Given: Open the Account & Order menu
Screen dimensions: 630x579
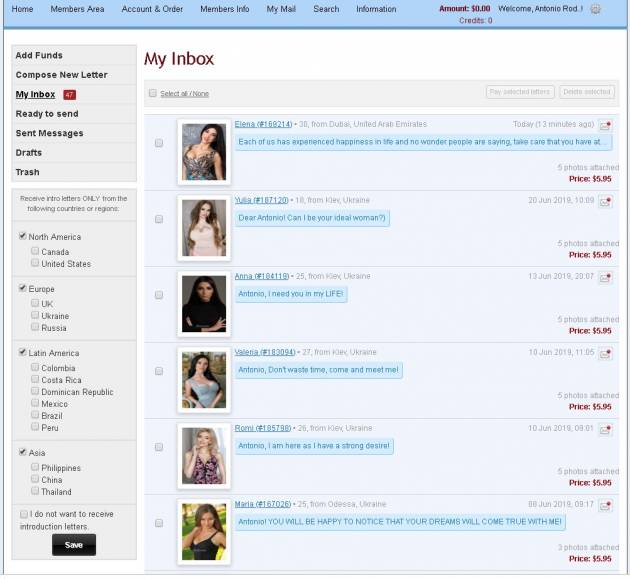Looking at the screenshot, I should click(152, 9).
